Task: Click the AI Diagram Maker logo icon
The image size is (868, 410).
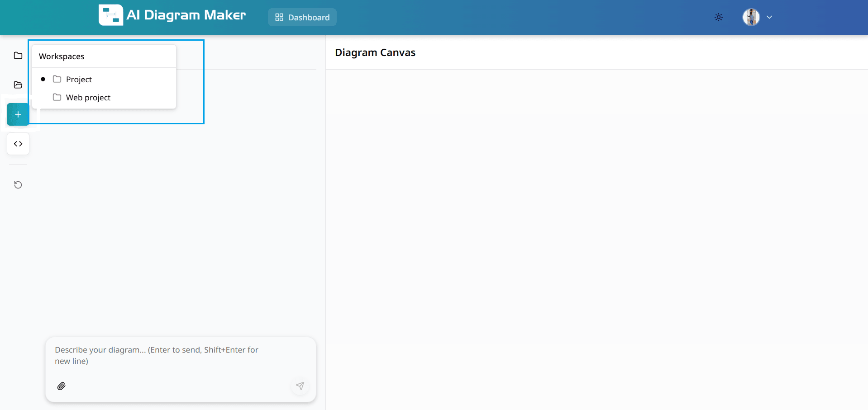Action: (x=111, y=15)
